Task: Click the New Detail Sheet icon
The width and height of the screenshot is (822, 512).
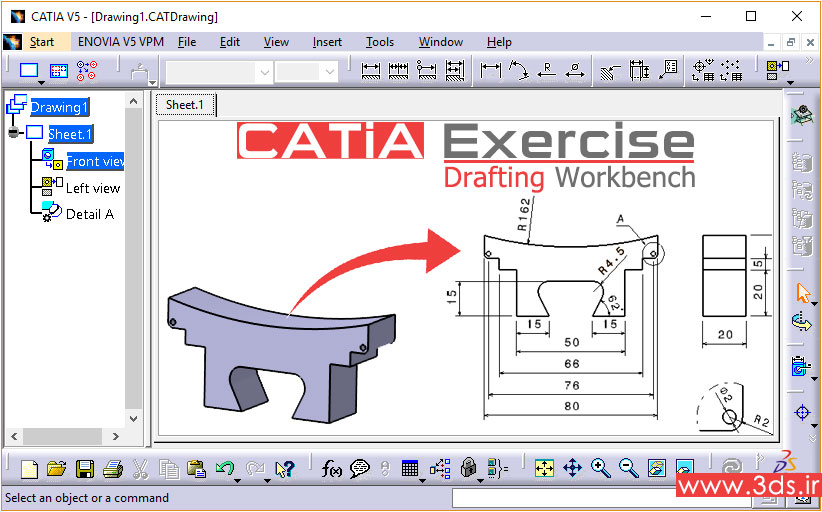Action: click(59, 71)
